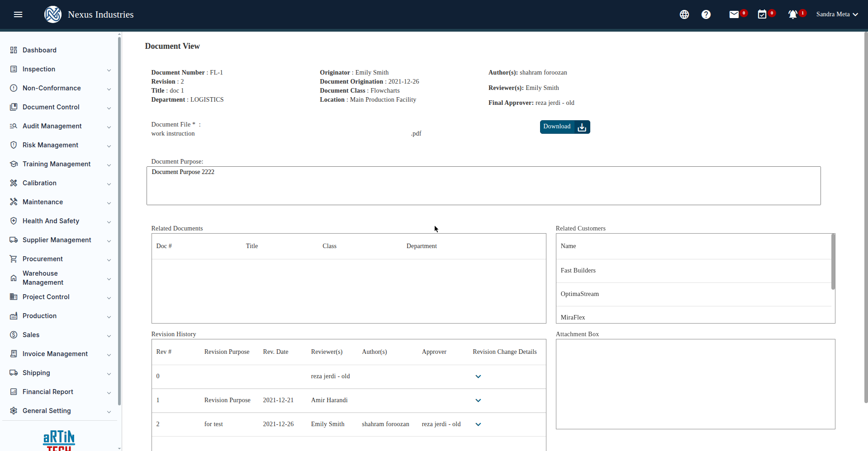Open the notifications bell icon
868x451 pixels.
point(792,14)
